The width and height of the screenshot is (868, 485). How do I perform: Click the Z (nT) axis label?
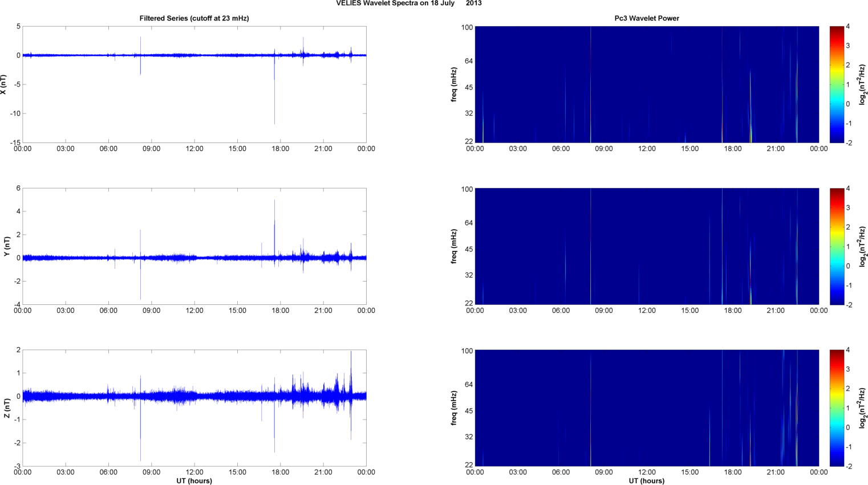7,408
